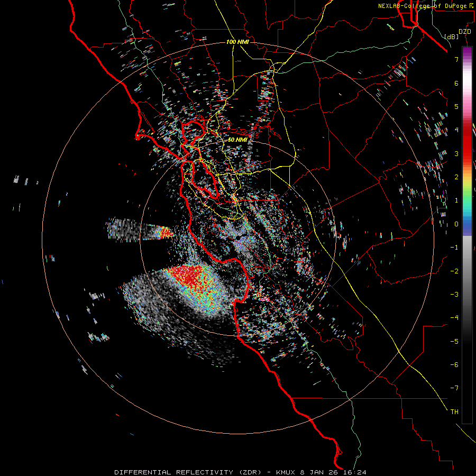
Task: Click the "[dB]" units label
Action: pyautogui.click(x=452, y=36)
